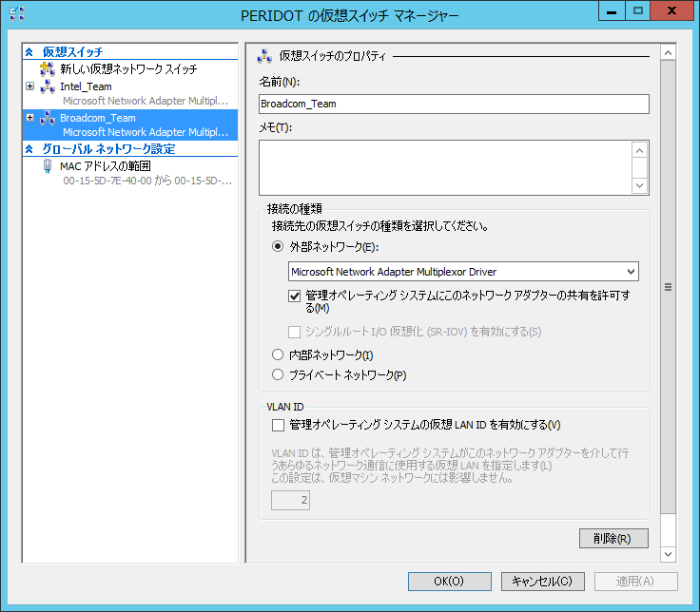Click the VLAN ID description text
Screen dimensions: 700x612
point(450,466)
